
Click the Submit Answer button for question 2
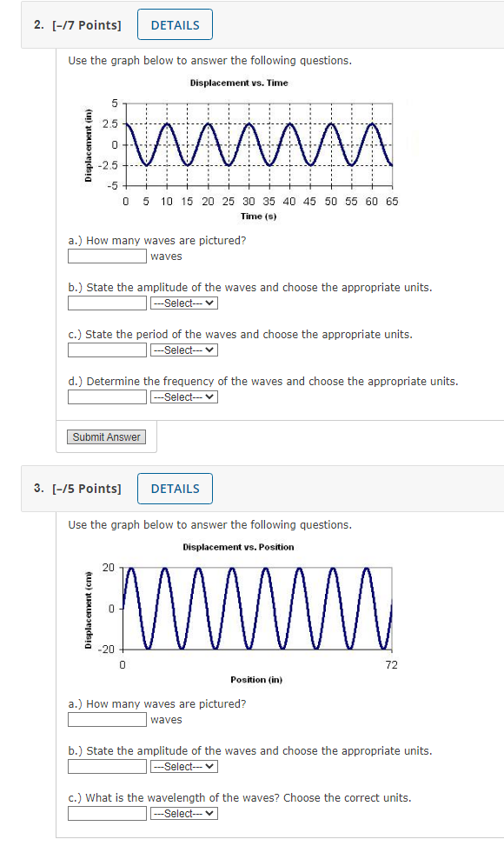pos(106,436)
